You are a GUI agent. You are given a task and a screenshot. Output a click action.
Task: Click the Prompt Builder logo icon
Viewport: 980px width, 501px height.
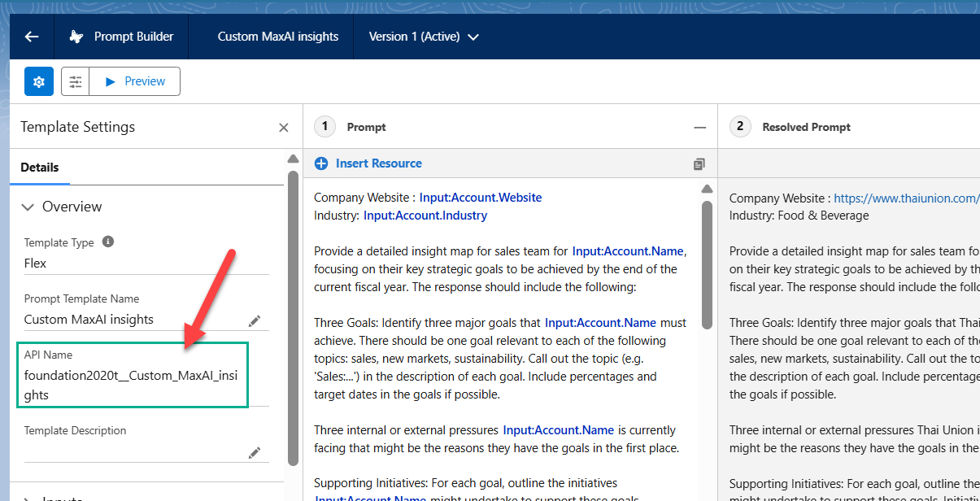(76, 37)
